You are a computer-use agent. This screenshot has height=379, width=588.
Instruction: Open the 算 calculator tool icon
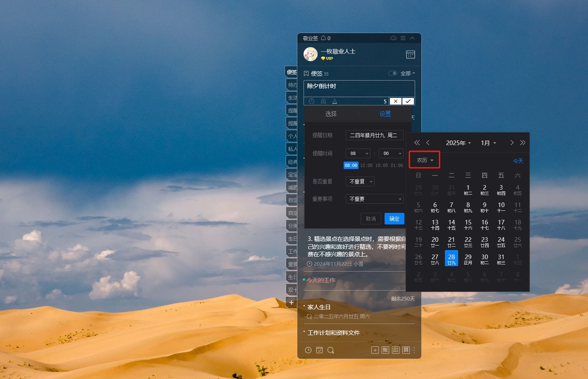click(406, 350)
